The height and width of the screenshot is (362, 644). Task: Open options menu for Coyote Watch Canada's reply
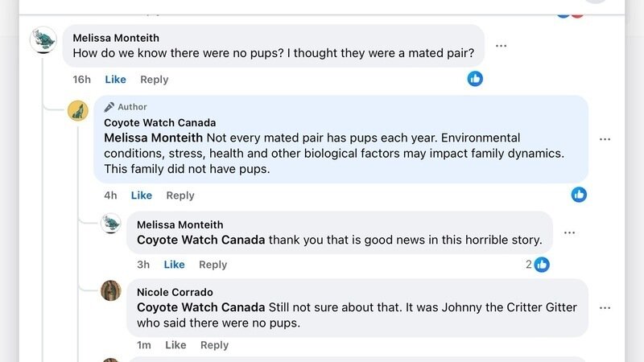pos(605,139)
